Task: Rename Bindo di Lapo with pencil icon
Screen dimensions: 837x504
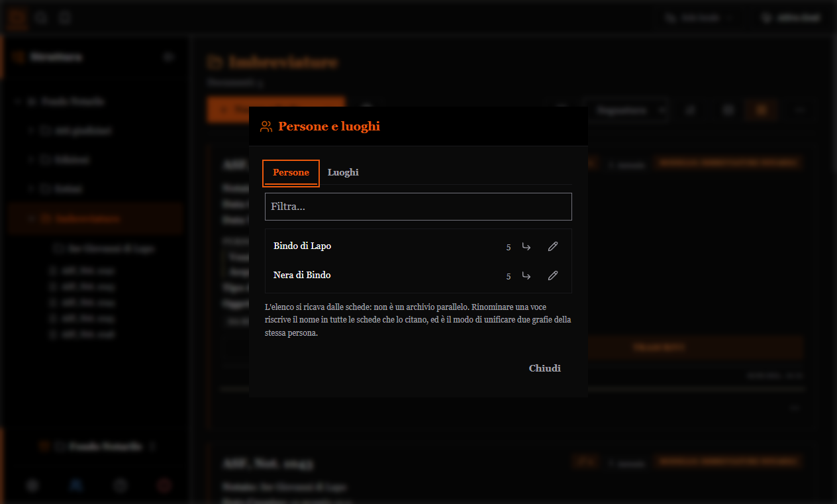Action: coord(553,246)
